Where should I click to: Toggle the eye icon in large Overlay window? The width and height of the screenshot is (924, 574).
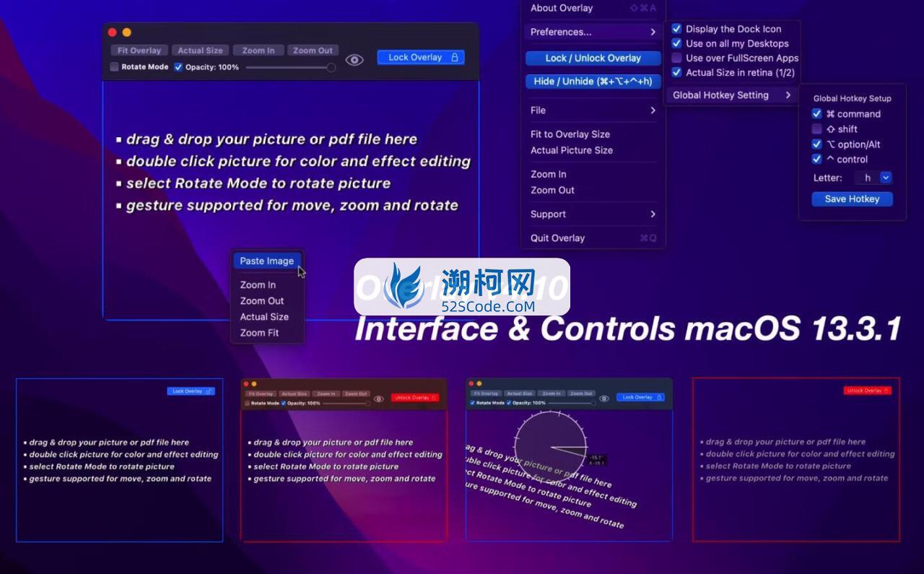pos(354,60)
